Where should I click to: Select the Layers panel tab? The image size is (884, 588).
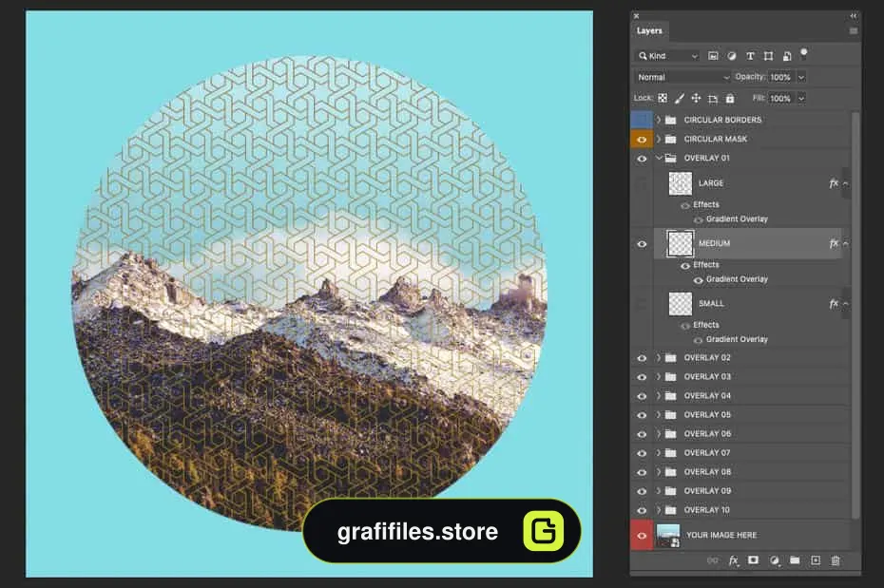click(649, 31)
